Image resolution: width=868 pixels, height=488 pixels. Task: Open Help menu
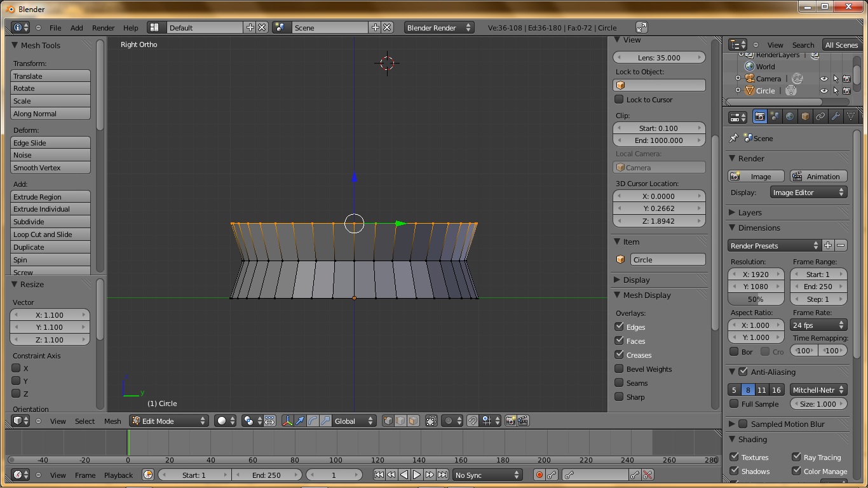pos(131,28)
